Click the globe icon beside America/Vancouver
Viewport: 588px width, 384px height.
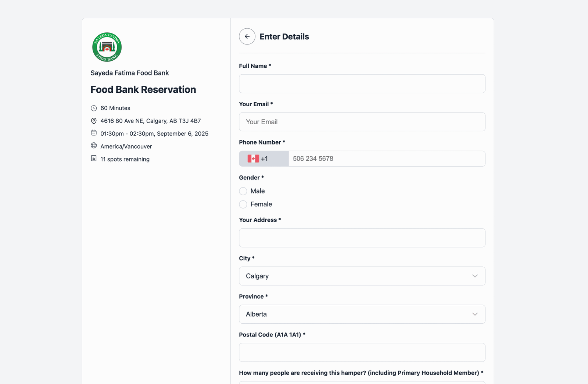[x=94, y=146]
